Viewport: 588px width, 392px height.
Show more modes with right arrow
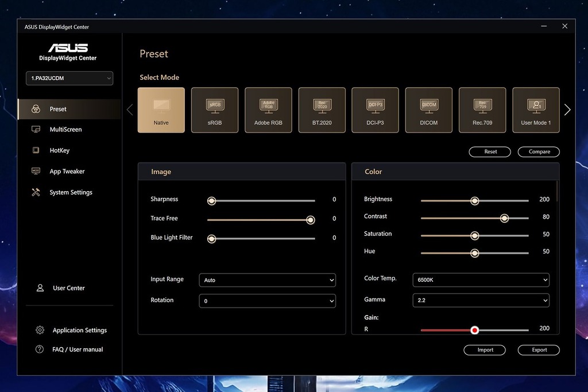pyautogui.click(x=567, y=110)
